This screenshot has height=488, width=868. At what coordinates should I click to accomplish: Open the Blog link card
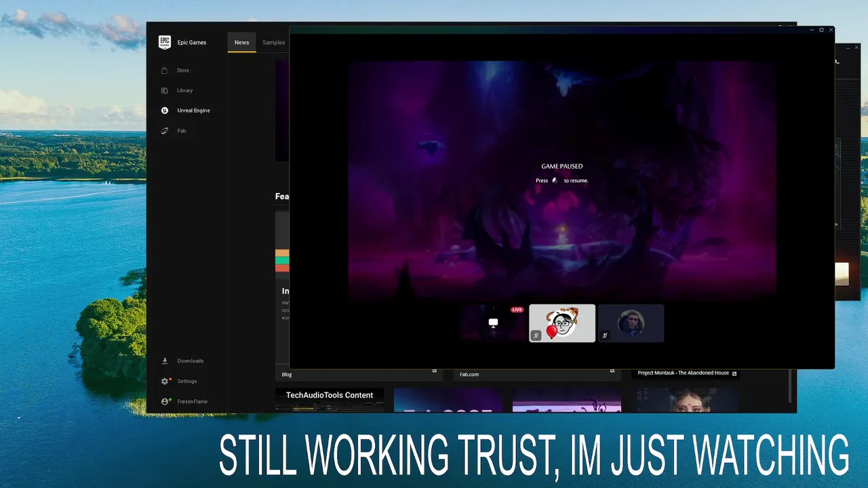[x=359, y=374]
